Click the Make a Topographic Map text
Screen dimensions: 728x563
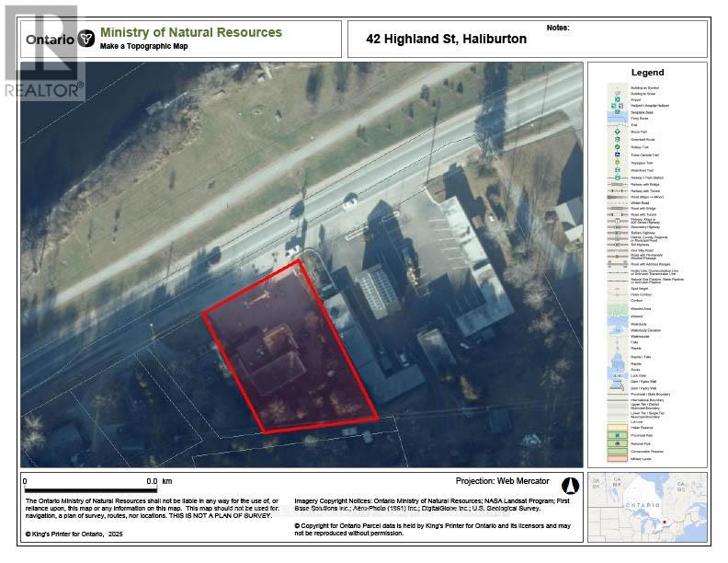(143, 46)
